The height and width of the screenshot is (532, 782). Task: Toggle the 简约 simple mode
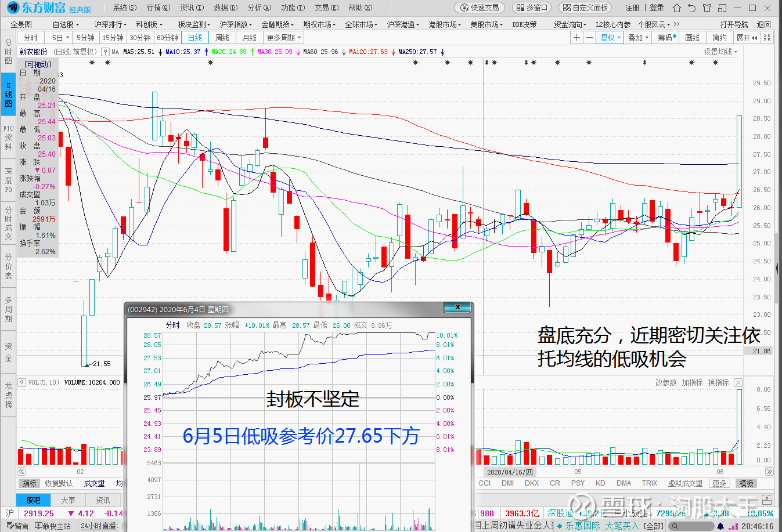pos(720,38)
